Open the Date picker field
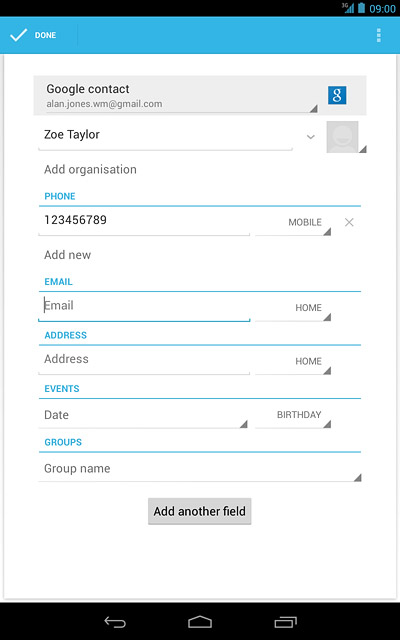Screen dimensions: 400x640 [143, 416]
